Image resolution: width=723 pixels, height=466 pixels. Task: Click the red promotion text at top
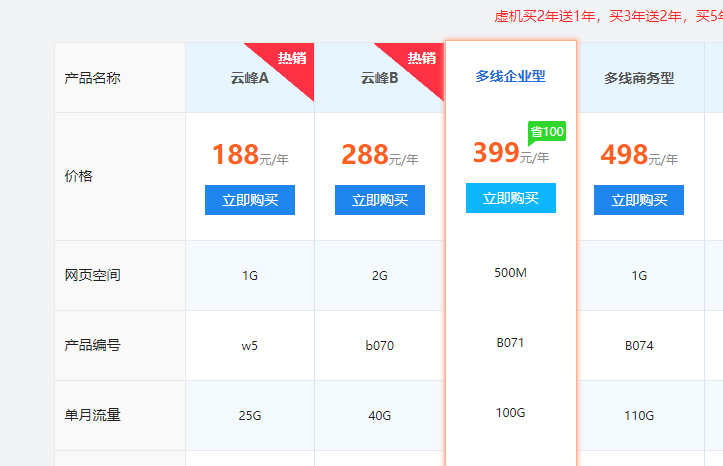[x=608, y=16]
